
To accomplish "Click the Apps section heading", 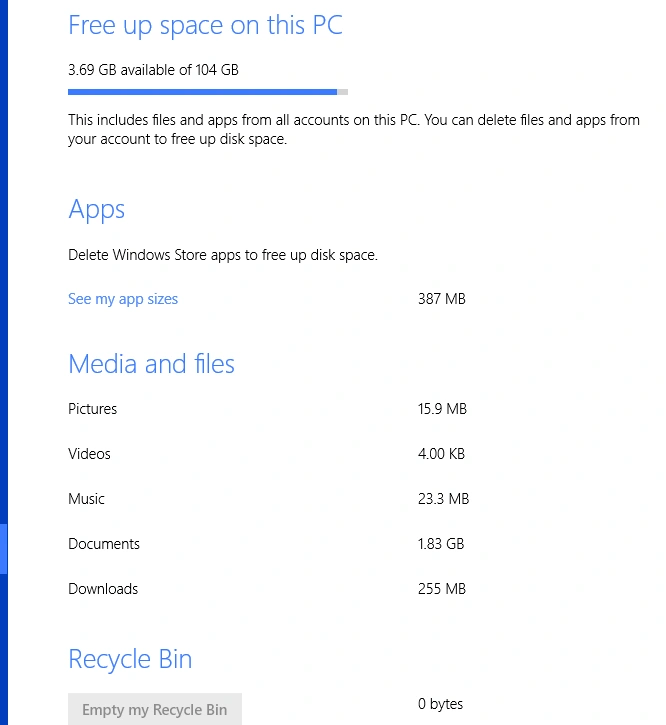I will tap(97, 210).
